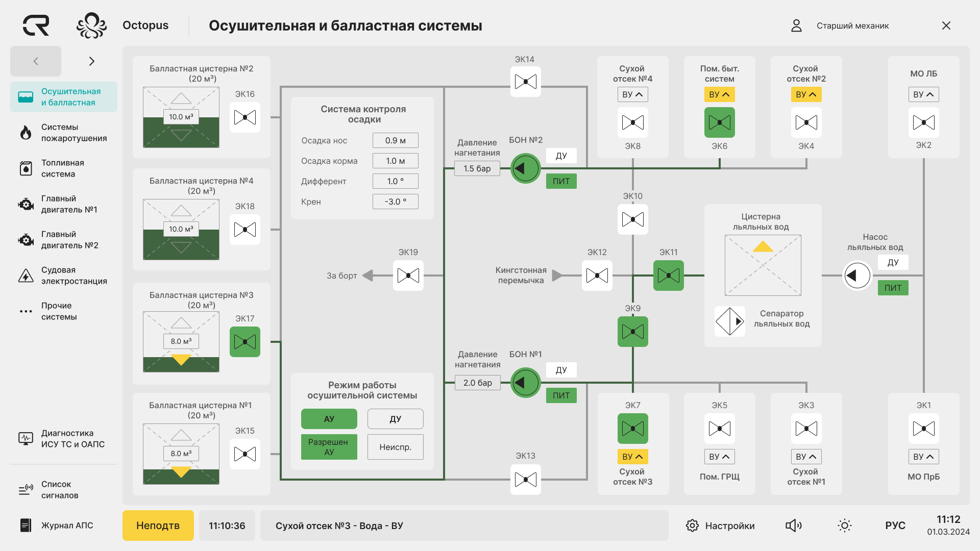Toggle ДУ control for БОН №1
This screenshot has height=551, width=980.
(x=561, y=370)
